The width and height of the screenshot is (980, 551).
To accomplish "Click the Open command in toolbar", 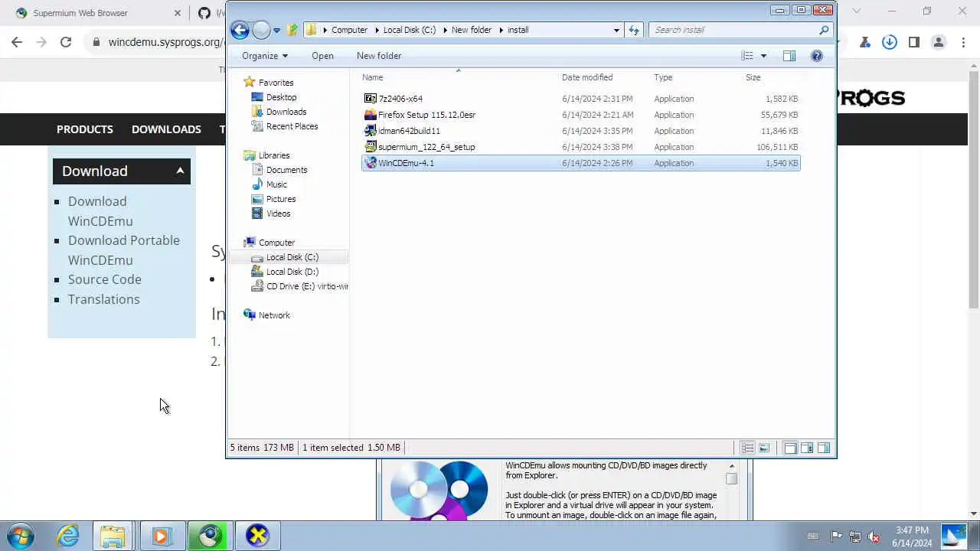I will [322, 56].
